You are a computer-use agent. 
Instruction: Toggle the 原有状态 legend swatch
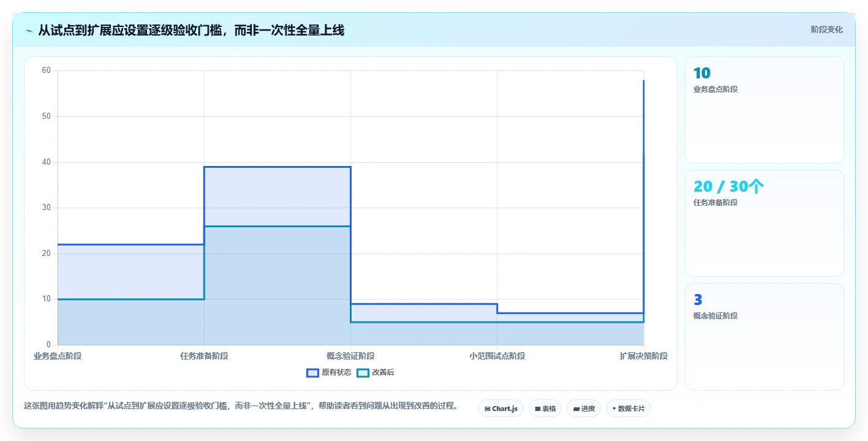click(312, 372)
